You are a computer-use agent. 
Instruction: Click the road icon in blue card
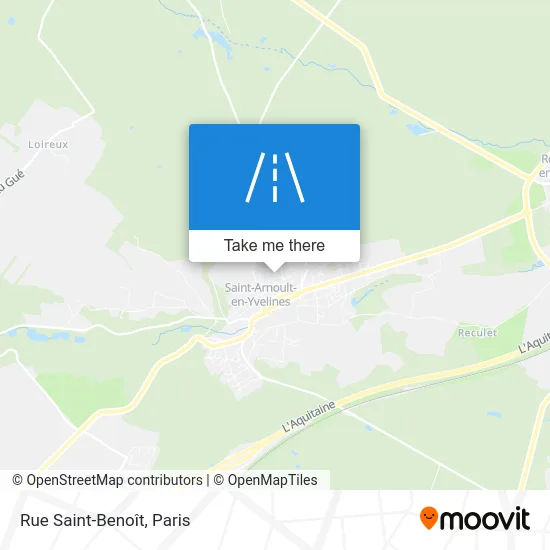(x=275, y=177)
